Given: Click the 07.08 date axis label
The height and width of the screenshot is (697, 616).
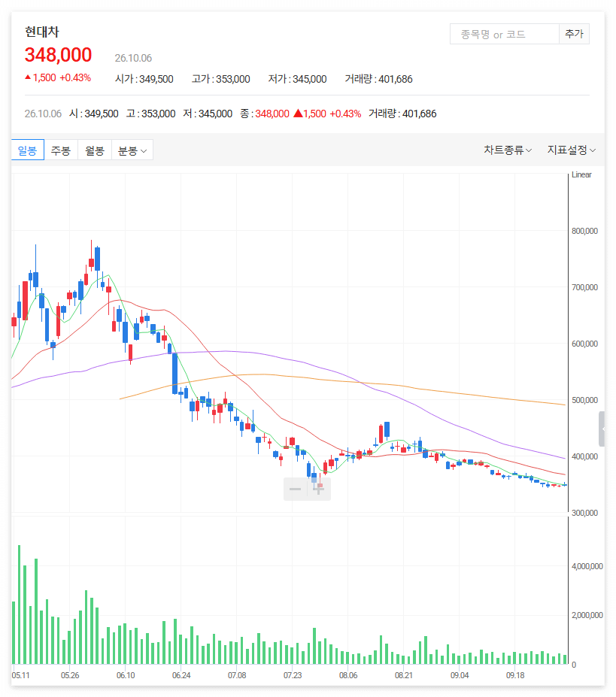Looking at the screenshot, I should pos(237,676).
